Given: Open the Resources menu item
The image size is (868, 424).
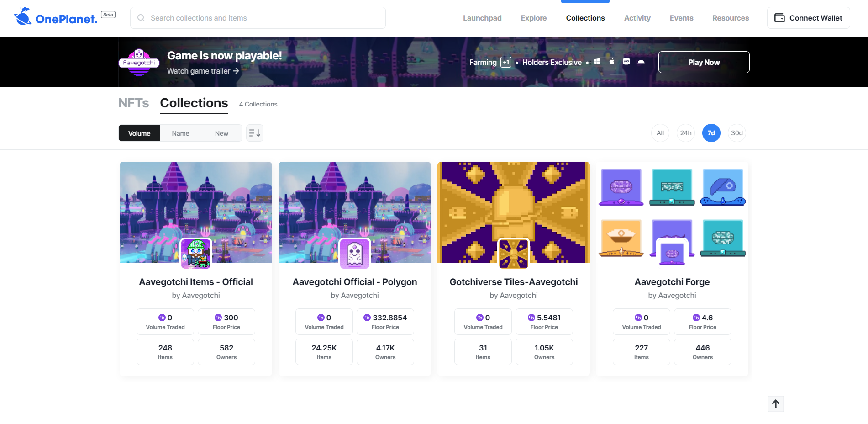Looking at the screenshot, I should tap(731, 18).
